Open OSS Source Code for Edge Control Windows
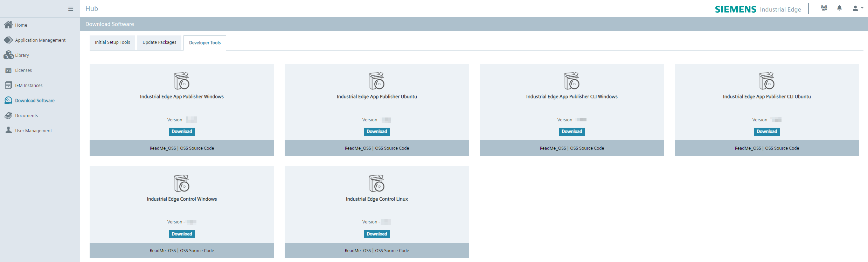Screen dimensions: 868x262 (197, 251)
